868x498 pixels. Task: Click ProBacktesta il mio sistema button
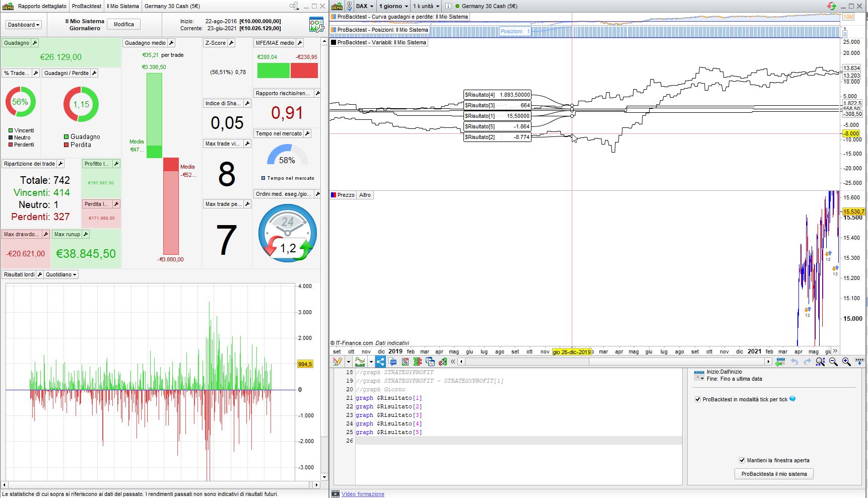coord(774,474)
